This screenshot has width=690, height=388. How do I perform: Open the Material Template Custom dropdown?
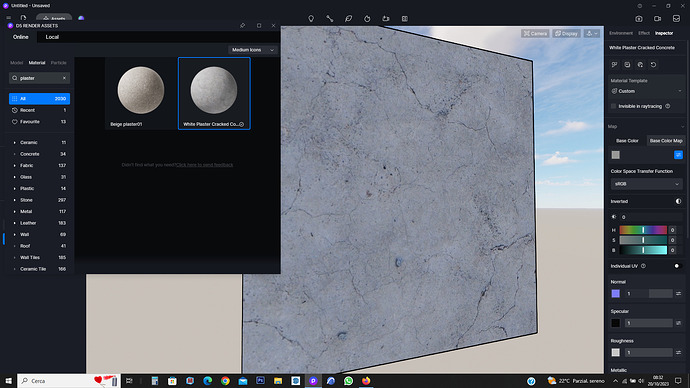click(x=646, y=91)
